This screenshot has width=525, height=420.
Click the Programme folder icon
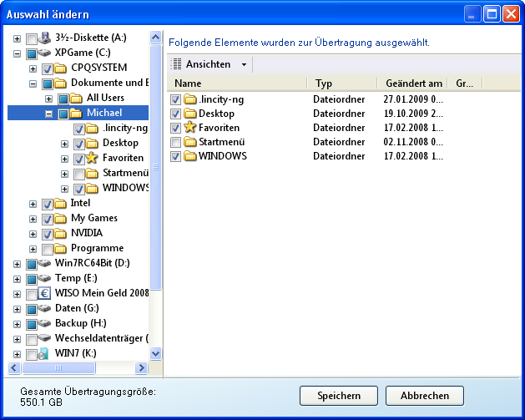(60, 249)
